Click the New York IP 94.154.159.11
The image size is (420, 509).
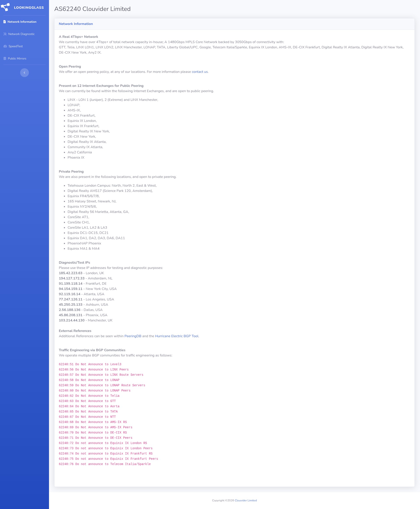click(x=71, y=289)
